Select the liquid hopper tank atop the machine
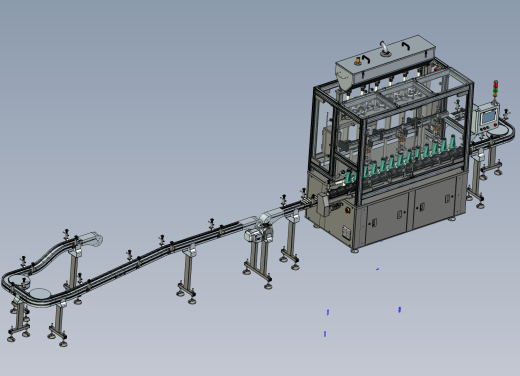 tap(386, 63)
